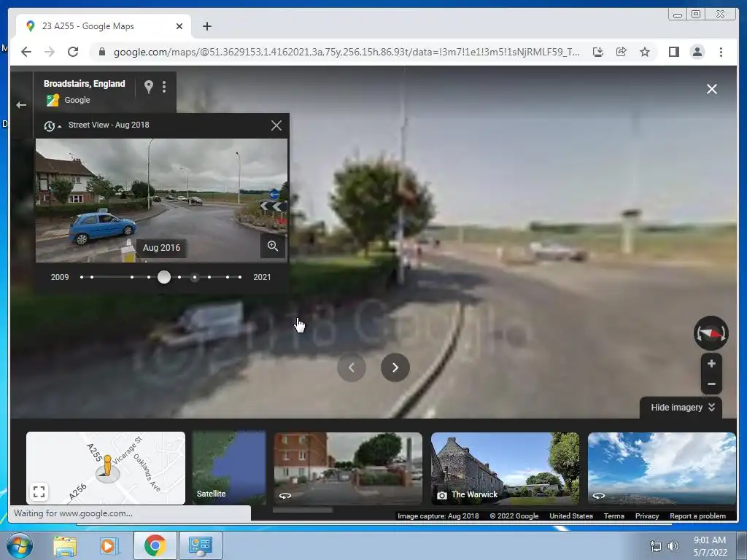Click the volume speaker tray icon
Screen dimensions: 747x560
tap(673, 547)
